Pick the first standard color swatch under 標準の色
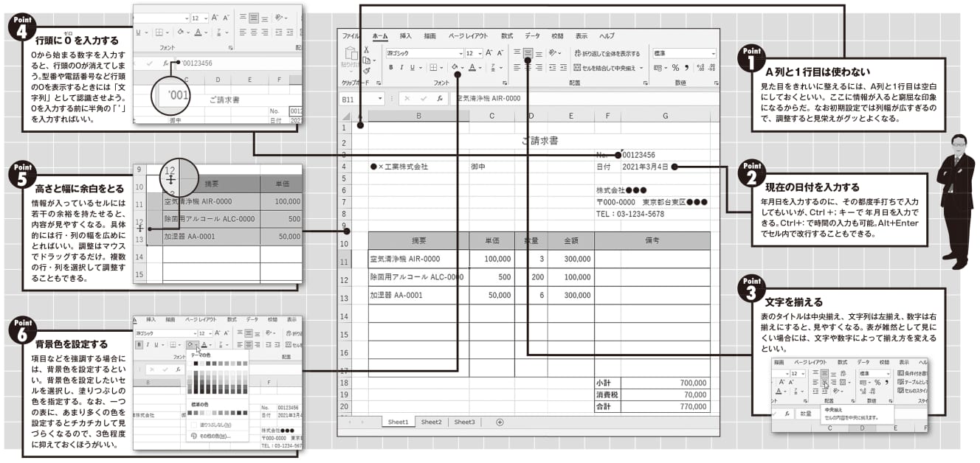 tap(190, 412)
